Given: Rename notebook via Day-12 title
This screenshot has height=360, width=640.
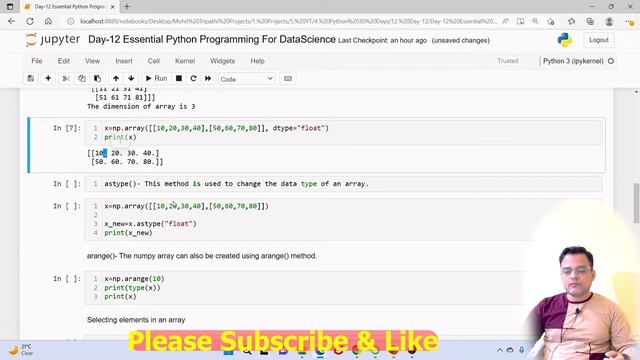Looking at the screenshot, I should click(x=211, y=40).
